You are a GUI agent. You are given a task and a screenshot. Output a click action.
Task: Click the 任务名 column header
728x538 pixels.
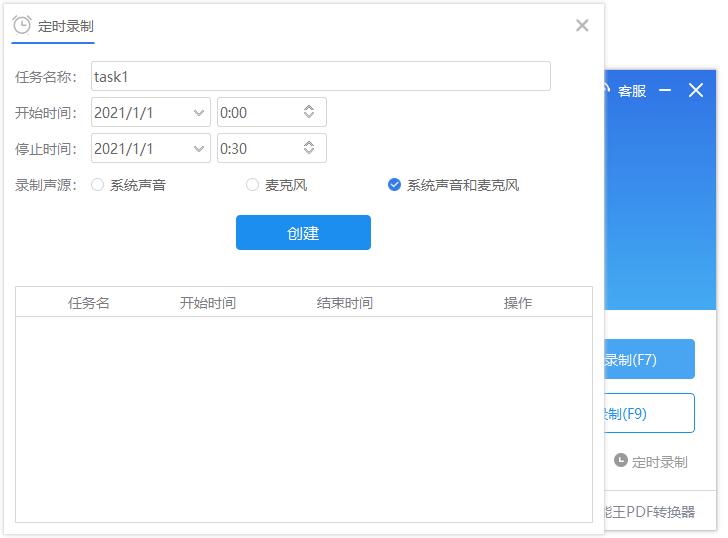pyautogui.click(x=89, y=303)
